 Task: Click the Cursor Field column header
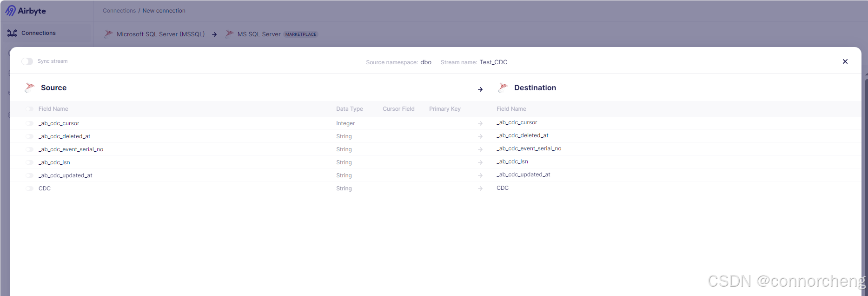point(398,109)
